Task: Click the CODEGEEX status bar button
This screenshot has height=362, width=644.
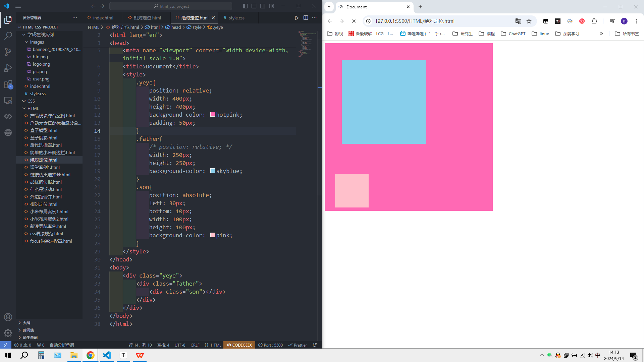Action: pos(239,345)
